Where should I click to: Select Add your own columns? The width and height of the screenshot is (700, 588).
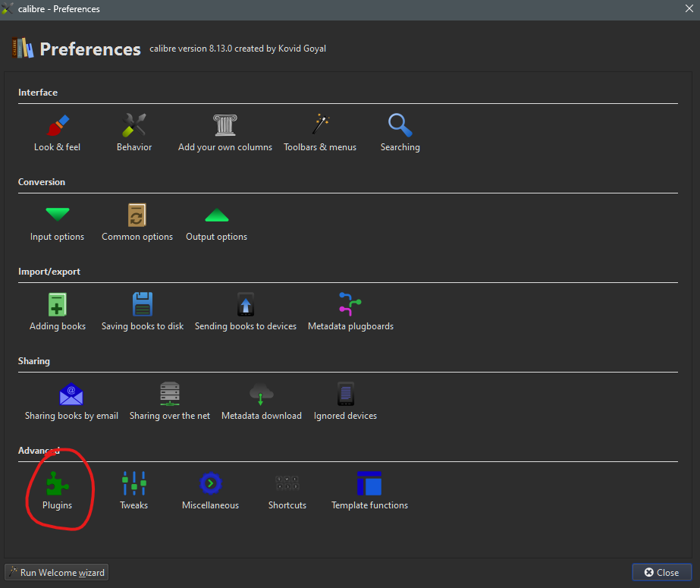(224, 132)
